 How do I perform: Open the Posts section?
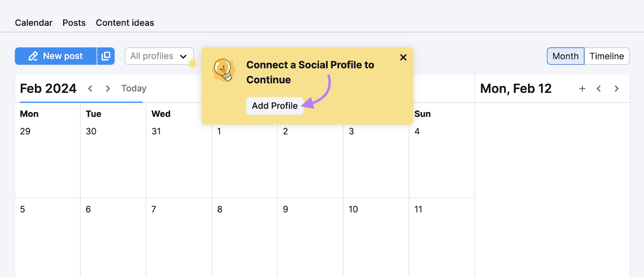[74, 23]
